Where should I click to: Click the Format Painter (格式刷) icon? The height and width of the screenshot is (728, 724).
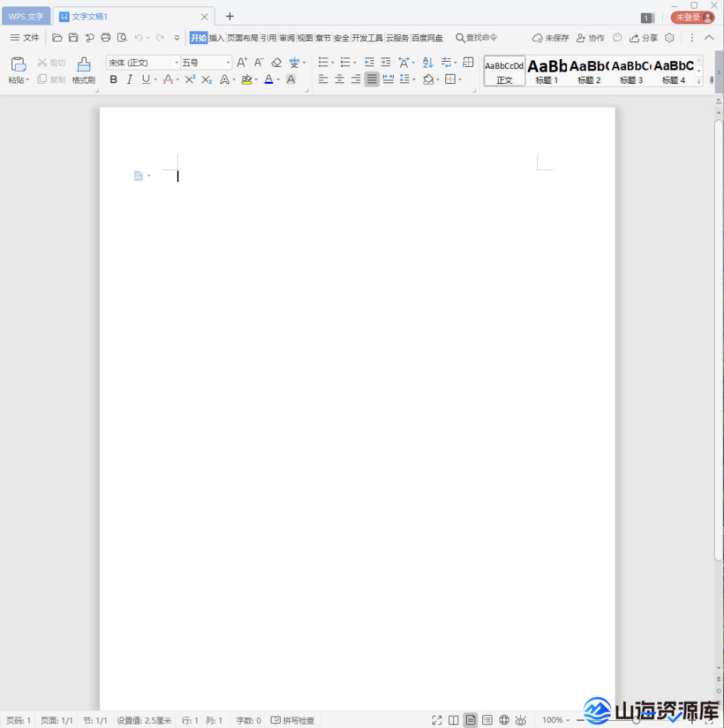click(84, 65)
